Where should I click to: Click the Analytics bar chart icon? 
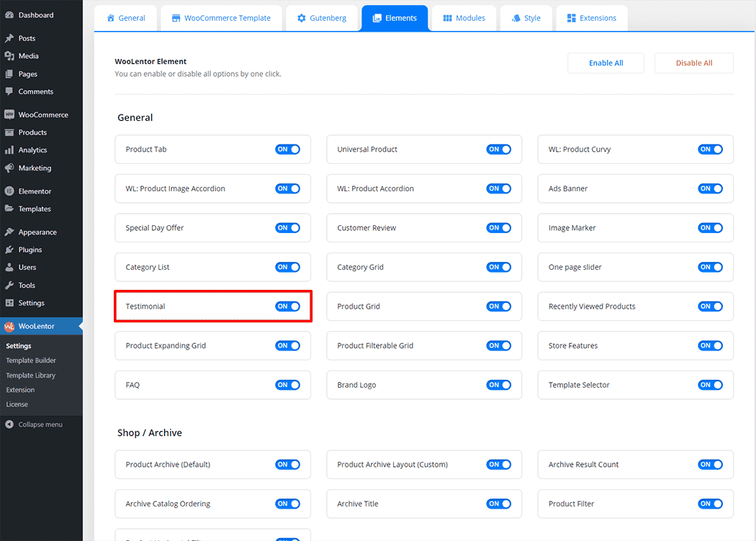pyautogui.click(x=9, y=150)
